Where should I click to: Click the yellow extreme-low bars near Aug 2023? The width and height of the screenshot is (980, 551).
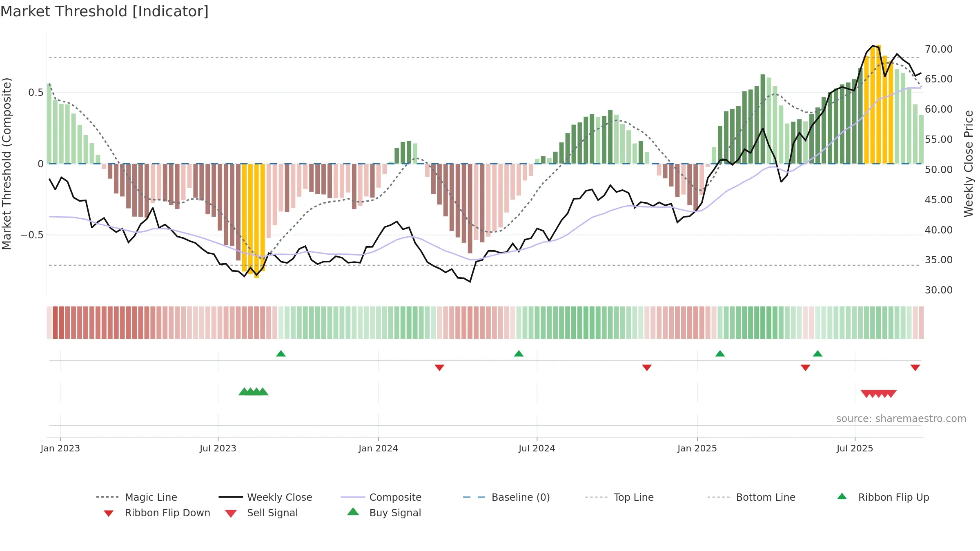254,220
